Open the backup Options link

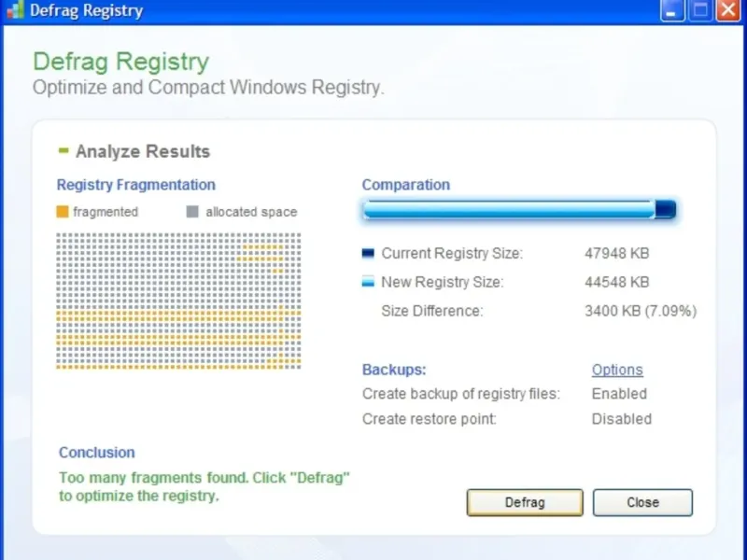[617, 370]
